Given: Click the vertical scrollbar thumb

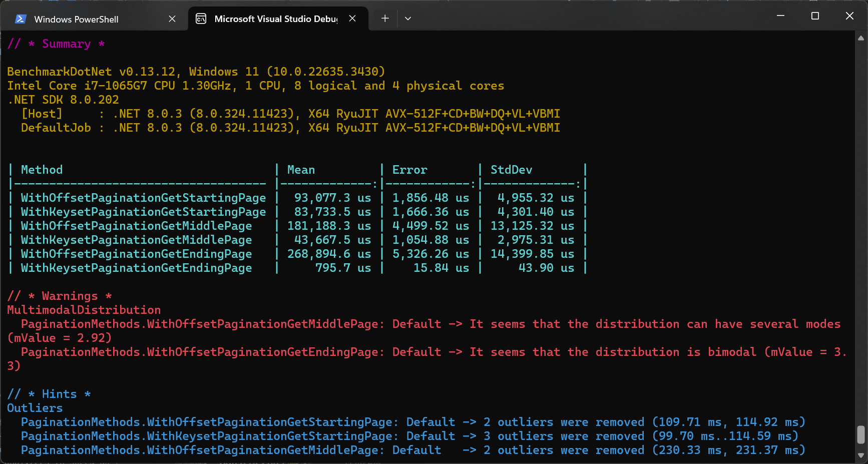Looking at the screenshot, I should [861, 434].
